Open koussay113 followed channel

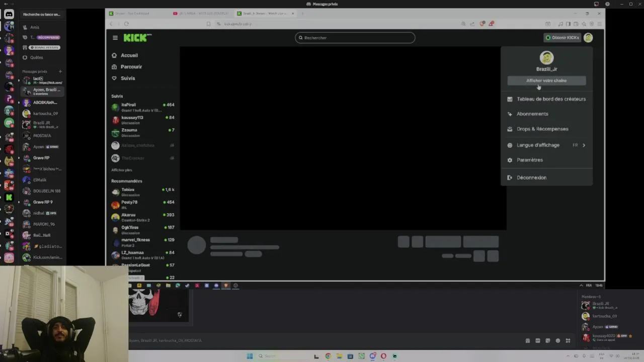click(143, 120)
